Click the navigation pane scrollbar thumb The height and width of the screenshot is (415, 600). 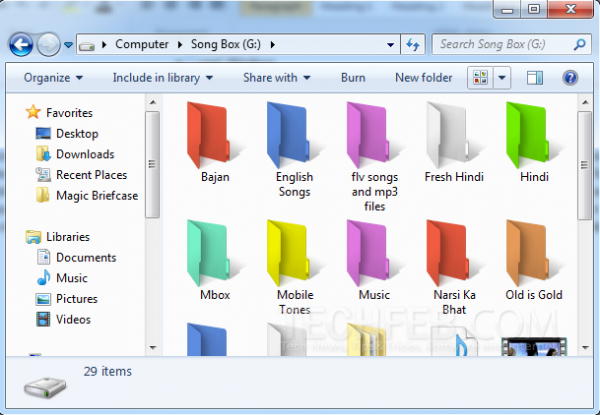click(152, 164)
